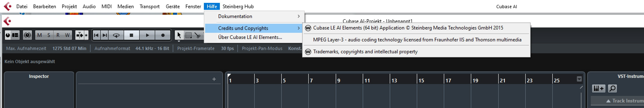Select the Range Selection tool

[189, 35]
